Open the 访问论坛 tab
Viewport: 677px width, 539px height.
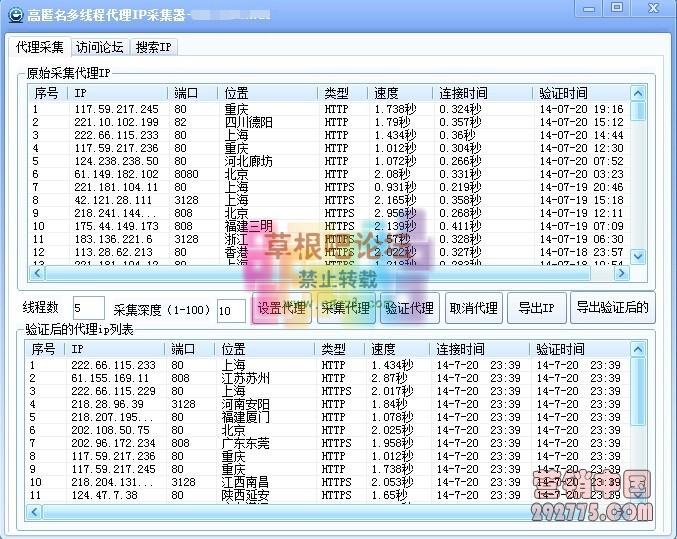click(x=99, y=47)
